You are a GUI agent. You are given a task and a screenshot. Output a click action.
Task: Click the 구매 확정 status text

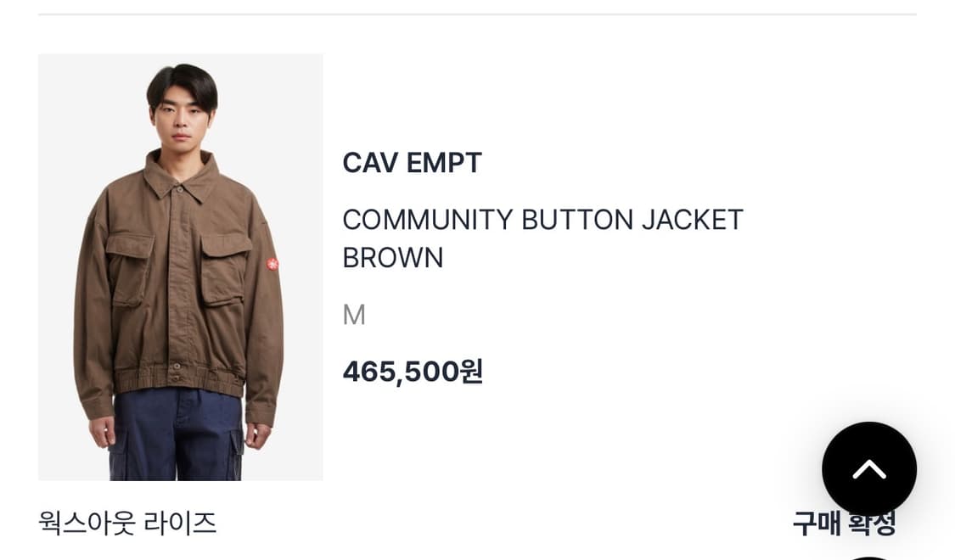click(844, 523)
